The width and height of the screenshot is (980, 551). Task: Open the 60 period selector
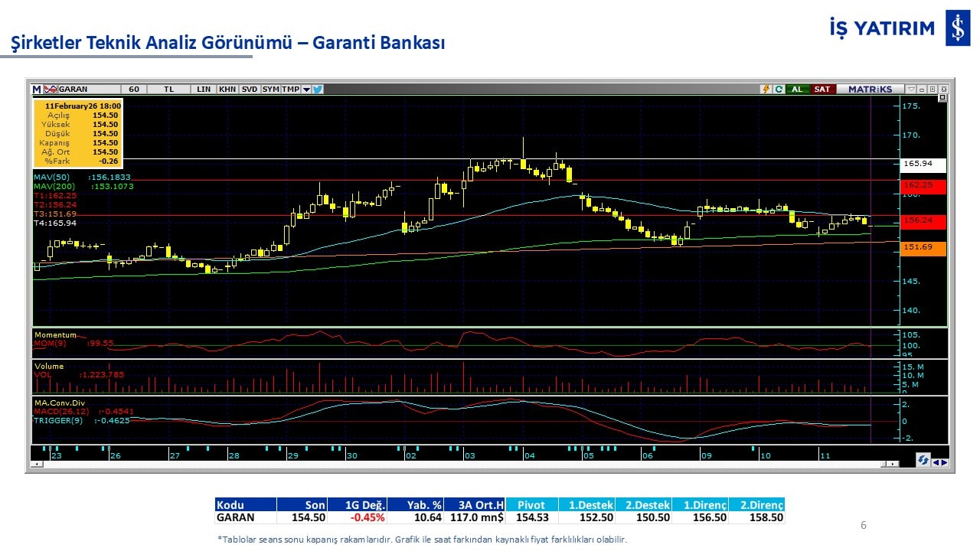point(134,90)
